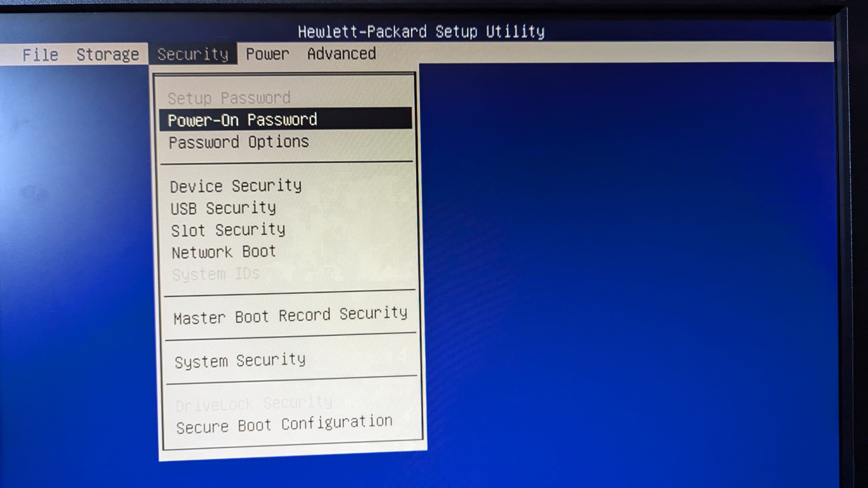Open the File menu

click(x=40, y=55)
